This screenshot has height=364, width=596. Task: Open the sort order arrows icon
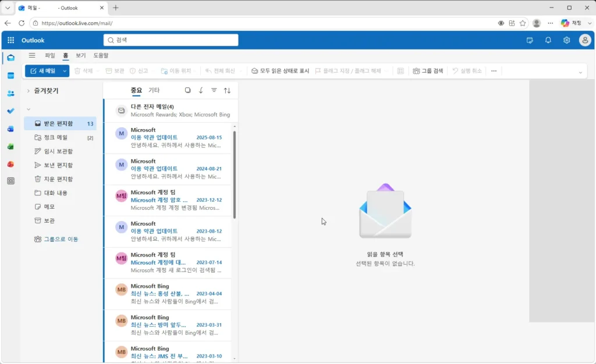click(x=227, y=90)
